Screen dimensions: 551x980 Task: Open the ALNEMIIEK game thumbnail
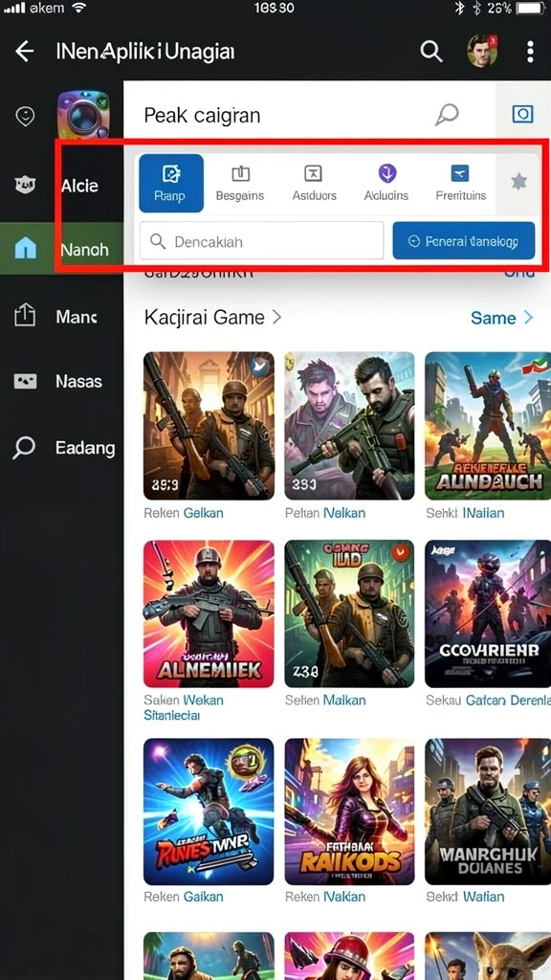tap(209, 613)
